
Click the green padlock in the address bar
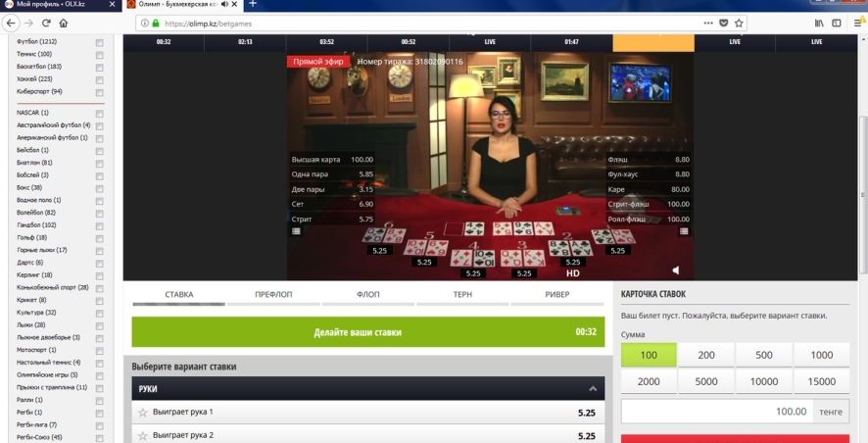tap(156, 24)
